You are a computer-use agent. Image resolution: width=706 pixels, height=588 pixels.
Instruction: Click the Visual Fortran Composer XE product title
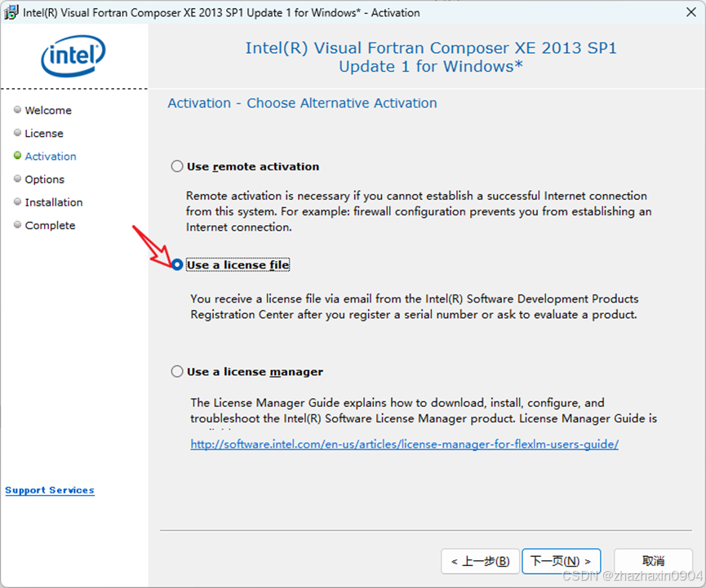pos(431,57)
